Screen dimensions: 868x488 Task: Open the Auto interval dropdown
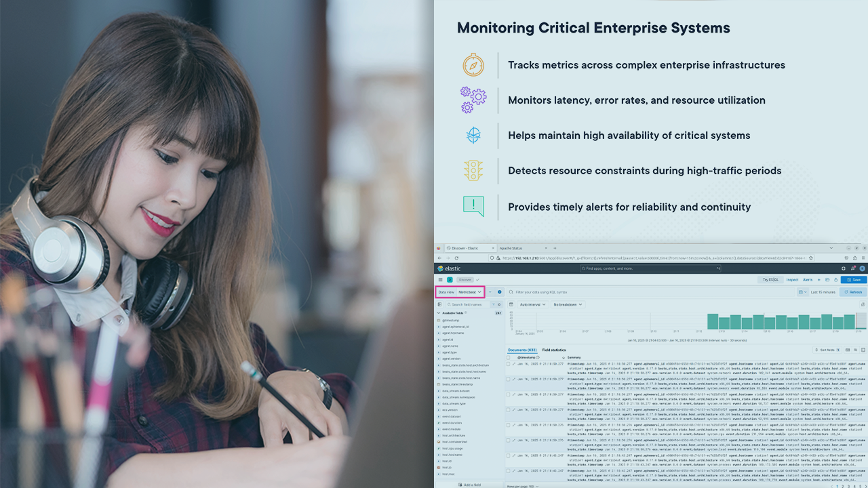tap(532, 304)
